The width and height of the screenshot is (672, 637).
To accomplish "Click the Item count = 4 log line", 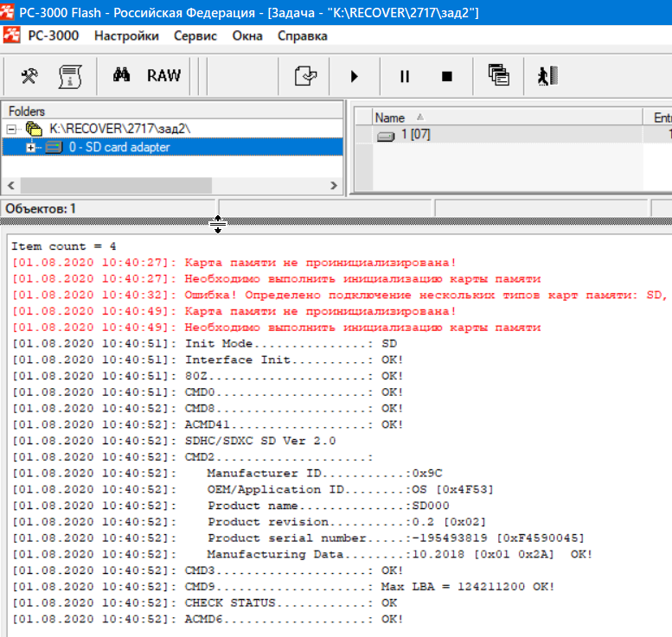I will 63,246.
